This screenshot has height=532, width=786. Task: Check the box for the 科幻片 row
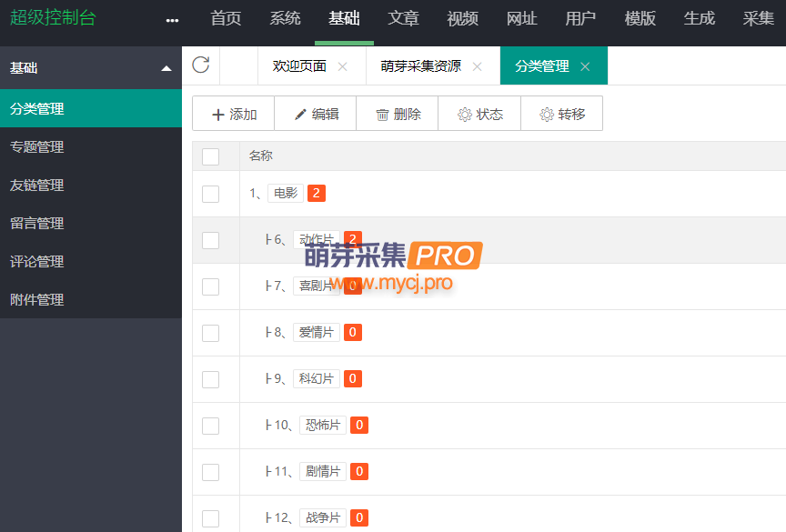pyautogui.click(x=210, y=379)
